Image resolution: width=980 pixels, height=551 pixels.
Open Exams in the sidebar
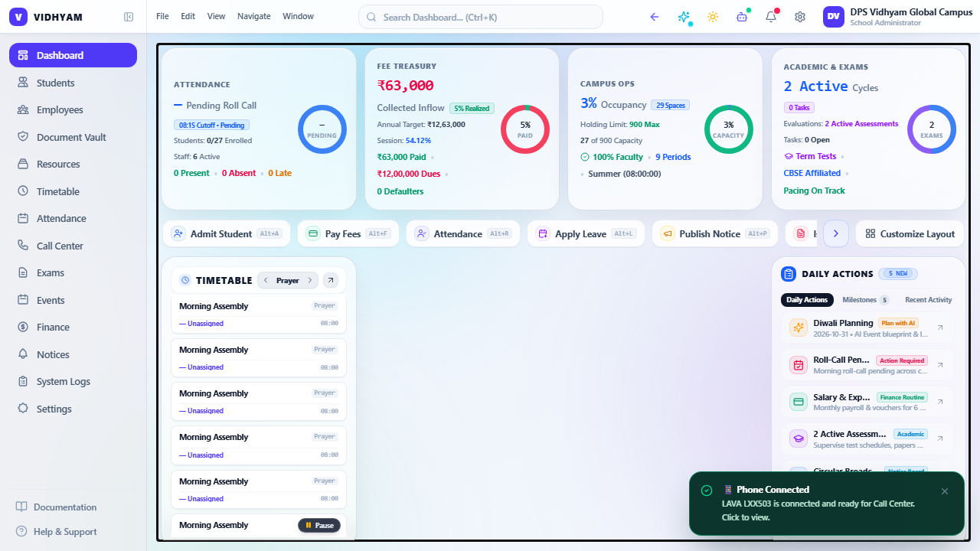point(73,273)
